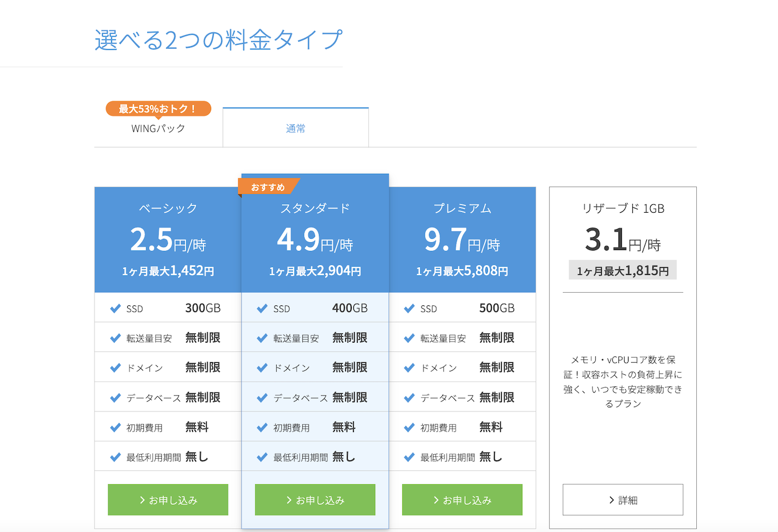Click the 2.5円/時 price
Image resolution: width=778 pixels, height=532 pixels.
168,239
